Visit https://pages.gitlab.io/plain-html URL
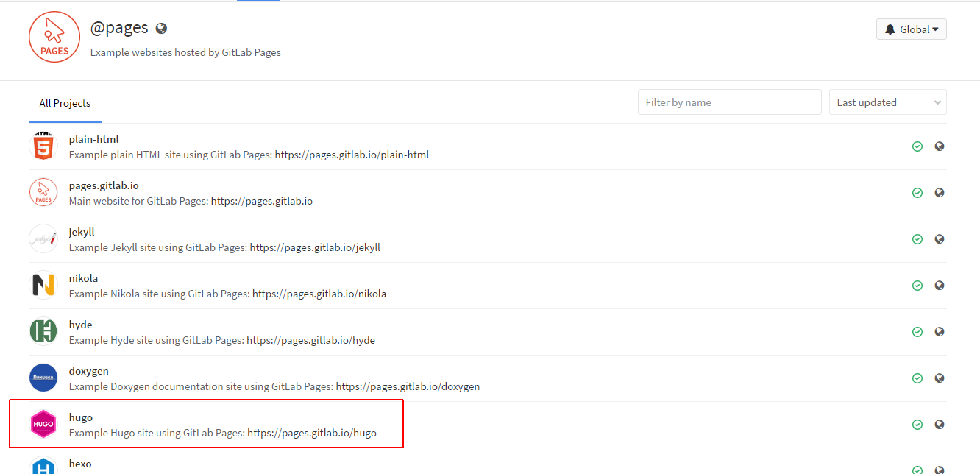 pos(352,155)
